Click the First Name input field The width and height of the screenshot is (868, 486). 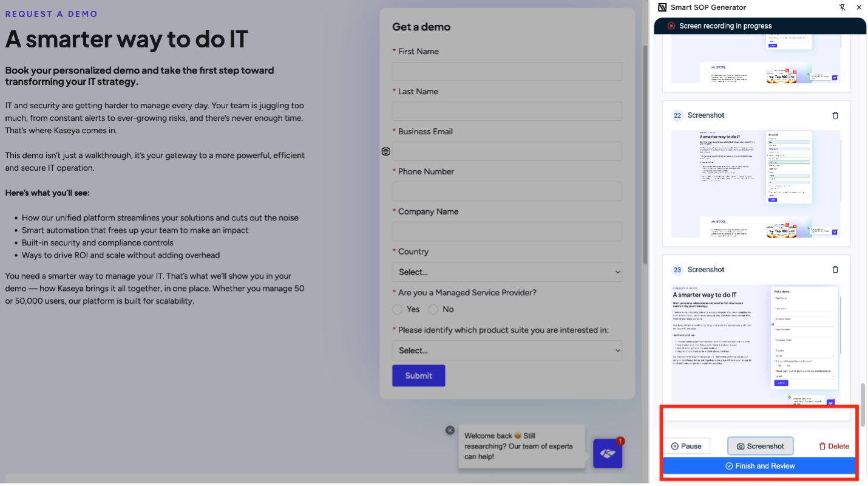pos(507,72)
